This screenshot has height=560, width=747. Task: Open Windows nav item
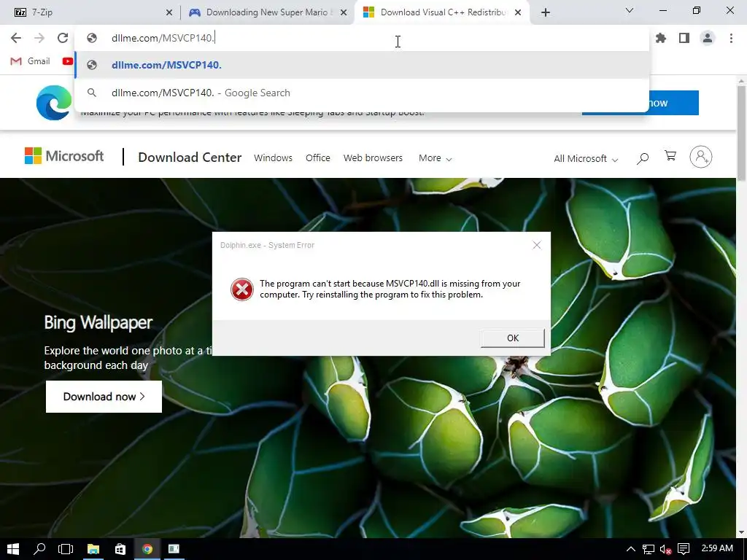(273, 157)
